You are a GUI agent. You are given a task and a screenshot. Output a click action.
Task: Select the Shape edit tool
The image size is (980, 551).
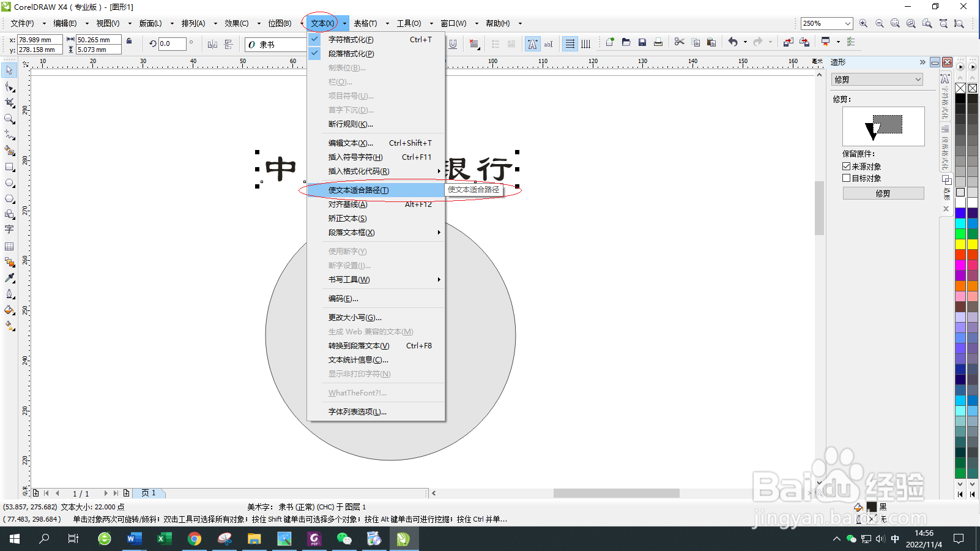click(9, 87)
